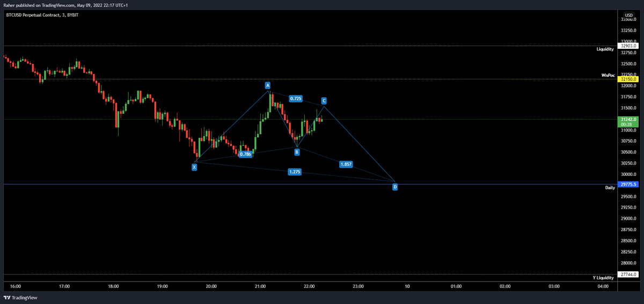The image size is (644, 304).
Task: Click the Y Liquidity line label
Action: tap(604, 278)
